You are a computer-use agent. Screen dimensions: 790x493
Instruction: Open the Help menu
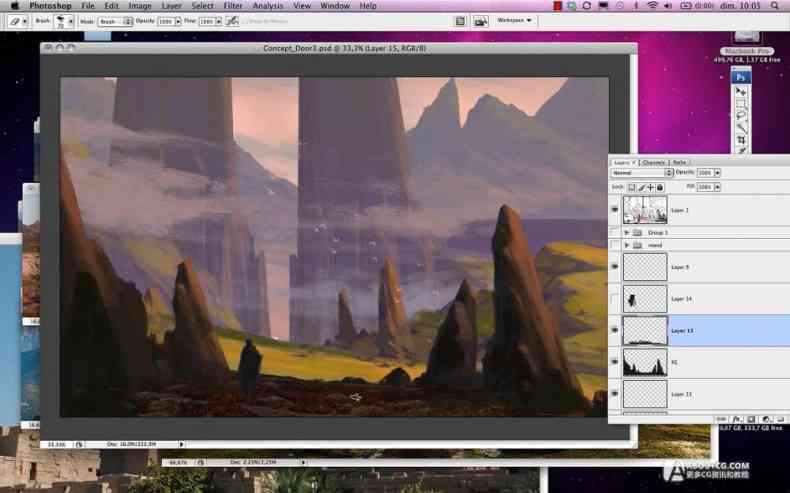tap(368, 6)
